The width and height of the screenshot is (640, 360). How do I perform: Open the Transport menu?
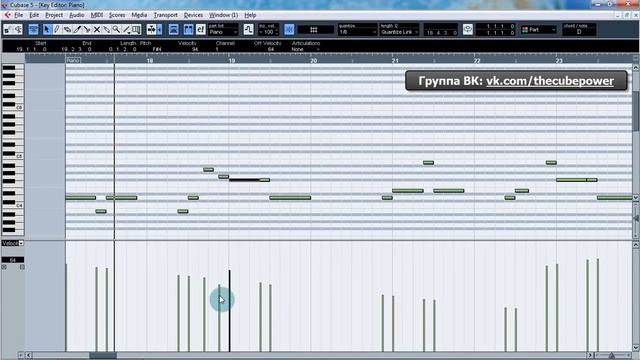pos(165,15)
